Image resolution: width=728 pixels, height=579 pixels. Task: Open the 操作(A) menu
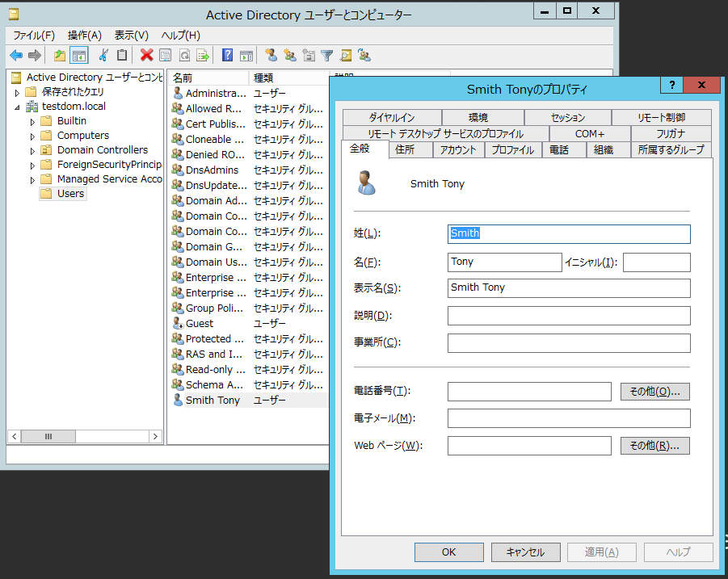point(85,36)
